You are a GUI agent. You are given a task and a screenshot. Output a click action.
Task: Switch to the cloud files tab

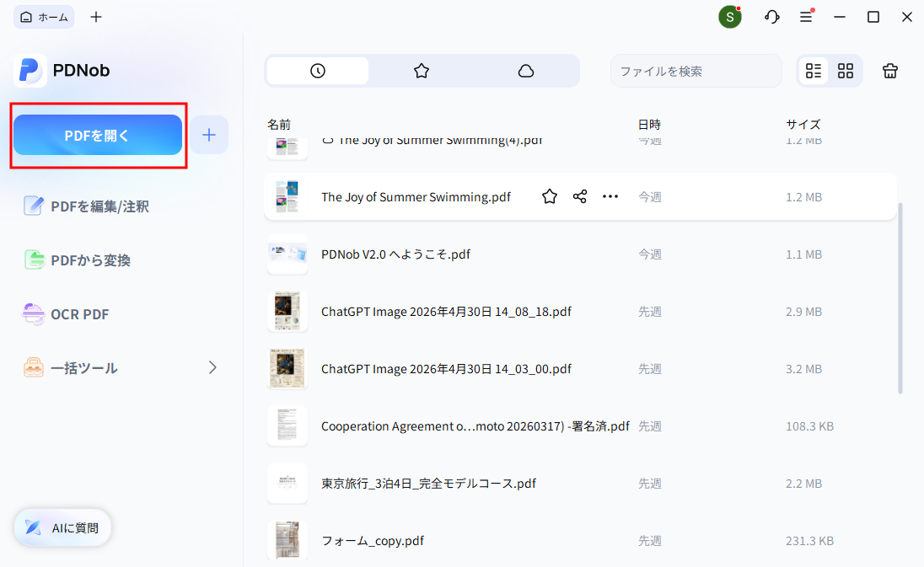(525, 71)
